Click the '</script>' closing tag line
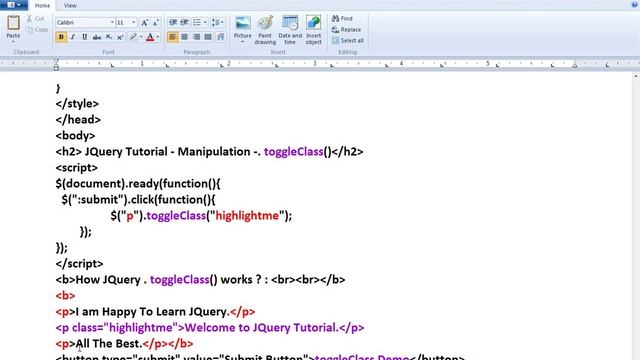Viewport: 640px width, 360px height. pyautogui.click(x=80, y=264)
